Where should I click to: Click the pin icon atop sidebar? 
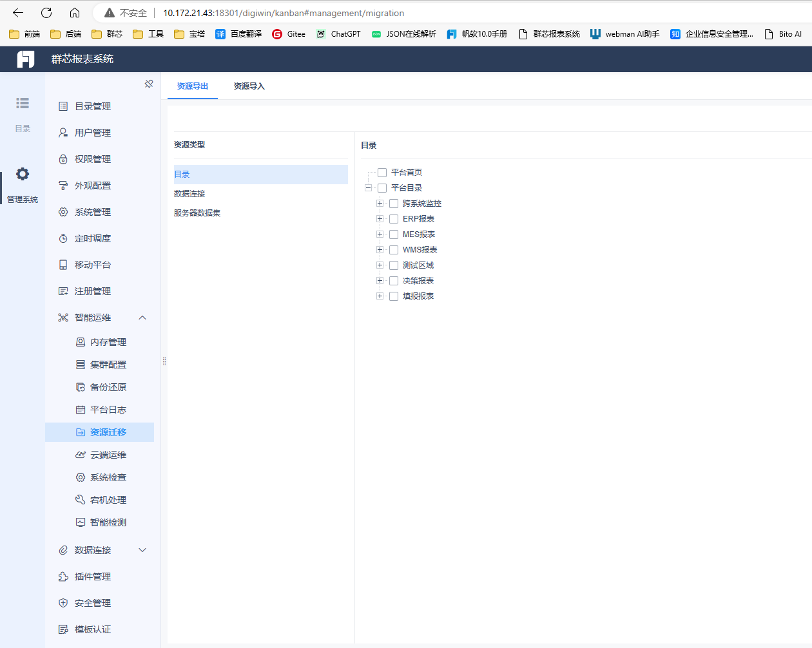(149, 84)
